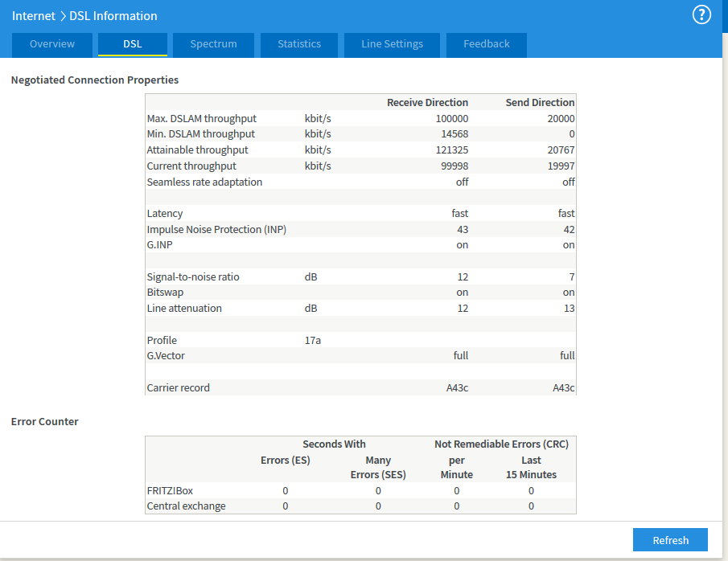Switch to the Feedback tab

pyautogui.click(x=486, y=44)
